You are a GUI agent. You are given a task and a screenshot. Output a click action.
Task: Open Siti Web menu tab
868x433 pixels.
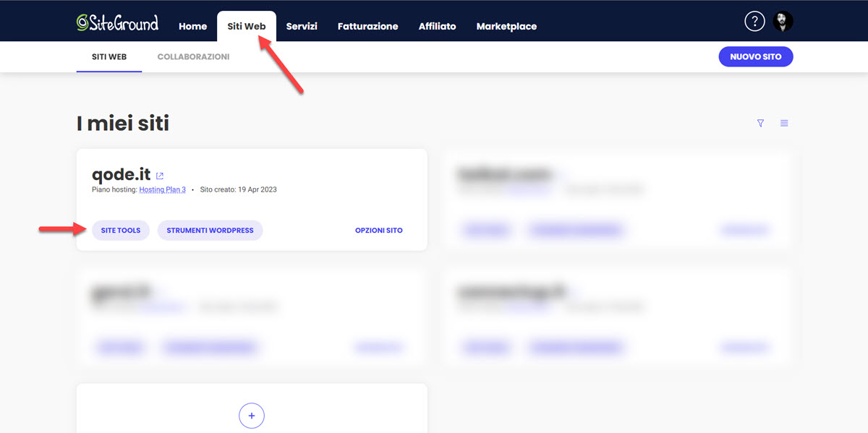tap(247, 26)
